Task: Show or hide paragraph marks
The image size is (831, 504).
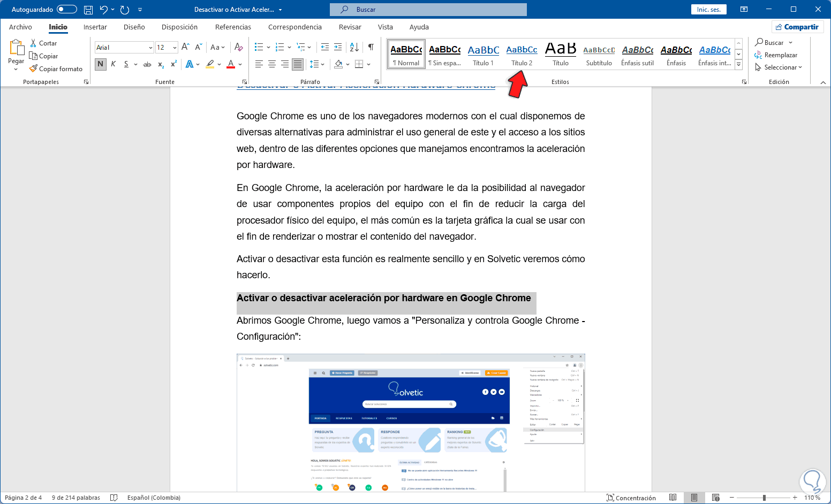Action: click(371, 47)
